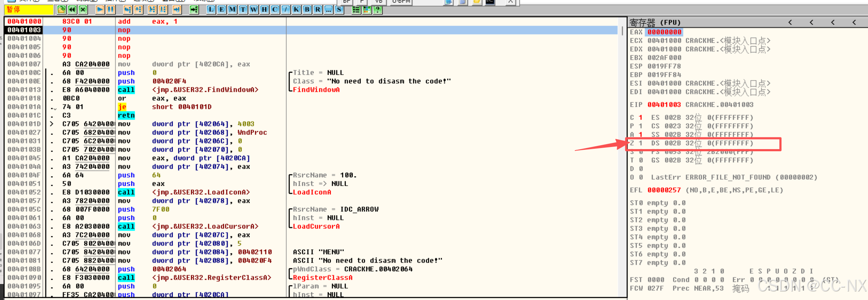Click the Step Over toolbar icon
Viewport: 868px width, 300px height.
(x=138, y=10)
